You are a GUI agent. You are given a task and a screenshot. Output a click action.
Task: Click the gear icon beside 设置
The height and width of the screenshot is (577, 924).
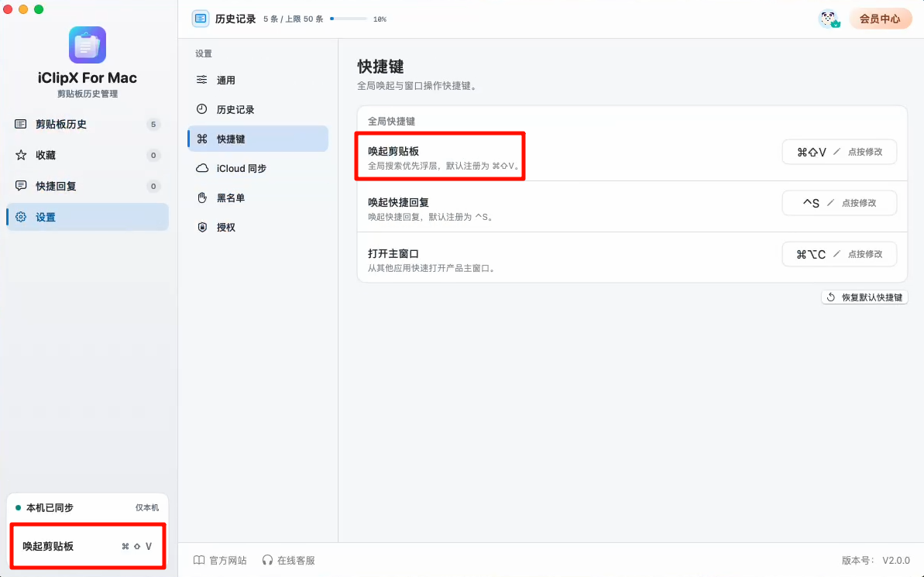point(21,217)
